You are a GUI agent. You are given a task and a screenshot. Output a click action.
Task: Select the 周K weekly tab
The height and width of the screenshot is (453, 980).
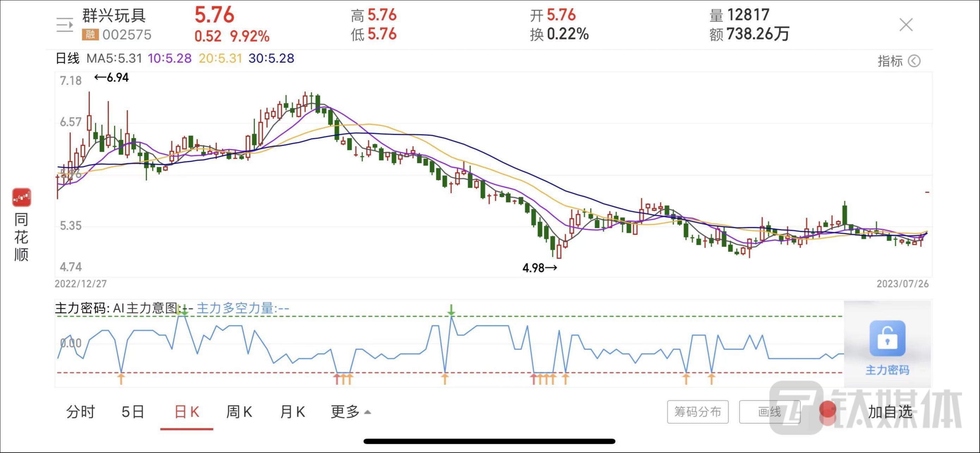(239, 411)
